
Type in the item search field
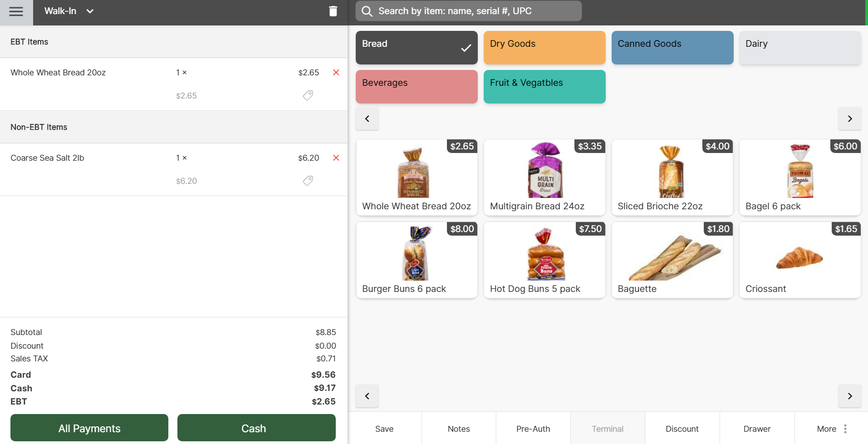point(476,11)
